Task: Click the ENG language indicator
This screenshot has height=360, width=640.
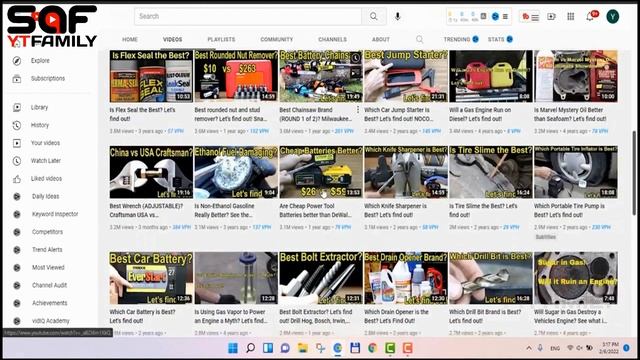Action: pos(555,348)
